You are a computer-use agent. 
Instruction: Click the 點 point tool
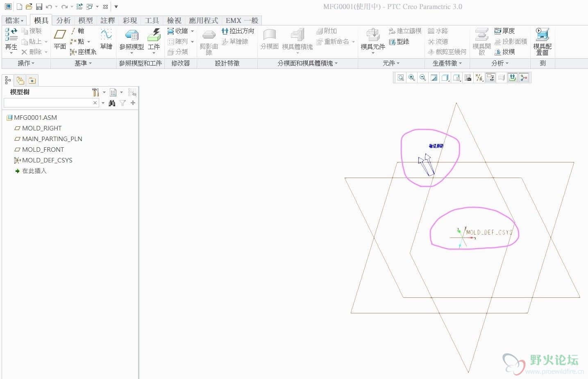(x=77, y=41)
